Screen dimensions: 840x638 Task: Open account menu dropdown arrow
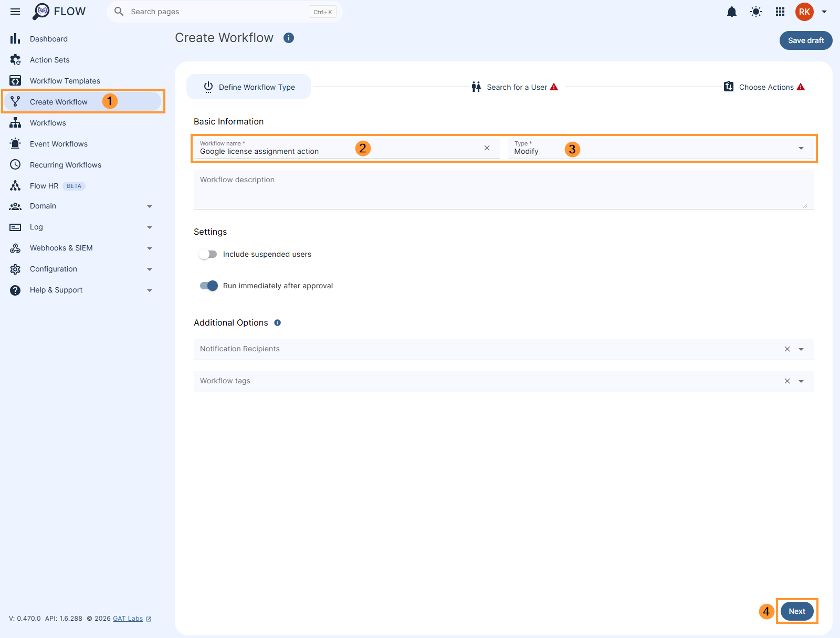[824, 12]
